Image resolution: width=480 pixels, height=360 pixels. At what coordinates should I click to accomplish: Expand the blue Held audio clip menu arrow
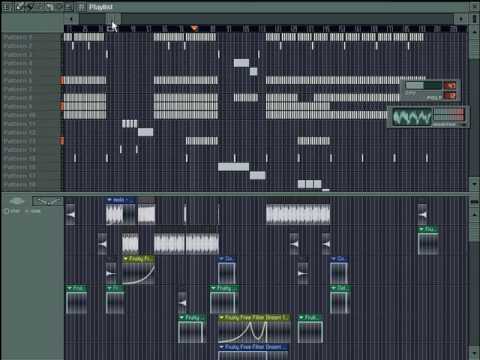pyautogui.click(x=109, y=200)
